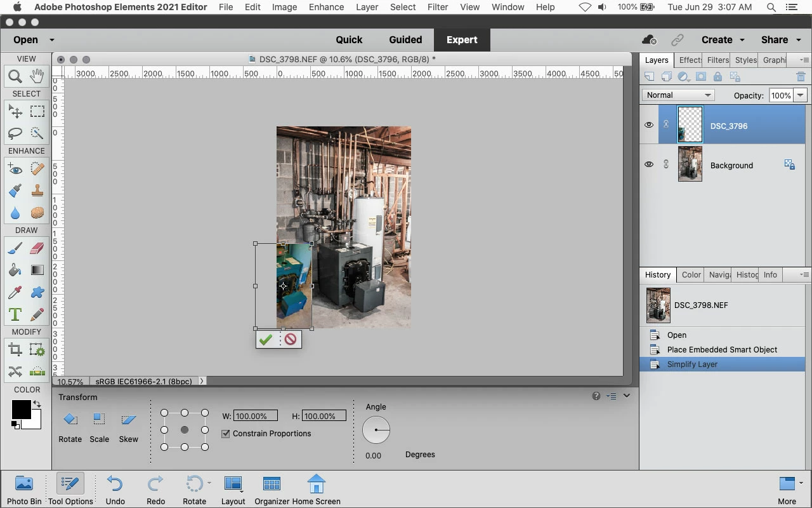Select the Lasso tool
812x508 pixels.
click(15, 133)
